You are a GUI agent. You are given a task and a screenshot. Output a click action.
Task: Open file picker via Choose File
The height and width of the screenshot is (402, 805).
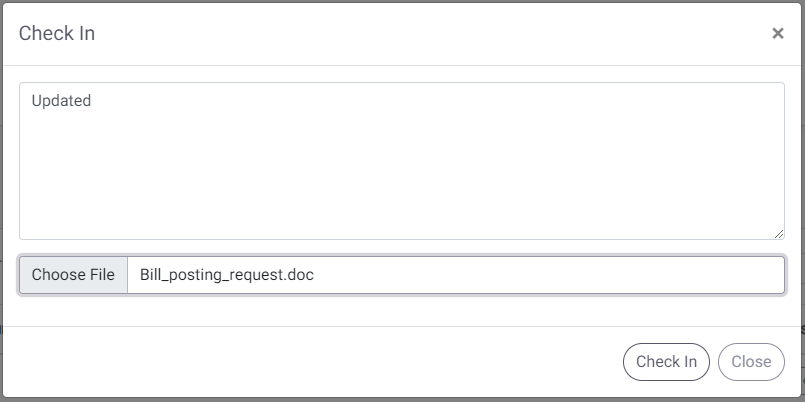(x=73, y=275)
